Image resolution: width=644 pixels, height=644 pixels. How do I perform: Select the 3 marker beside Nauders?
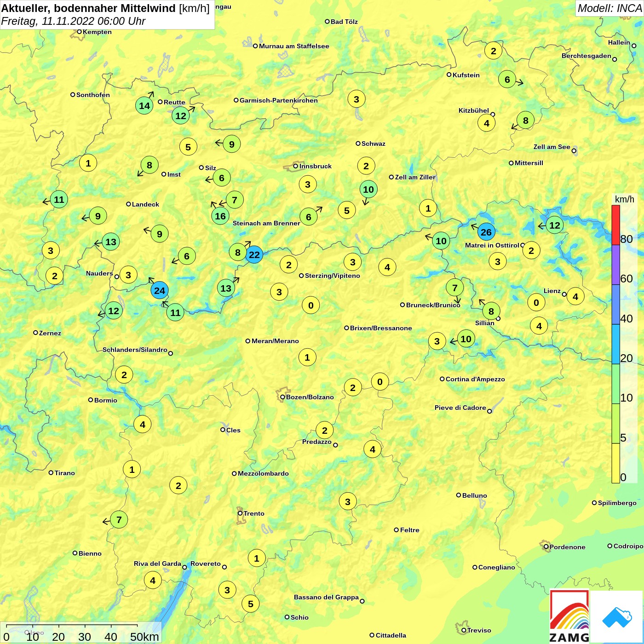[x=128, y=276]
